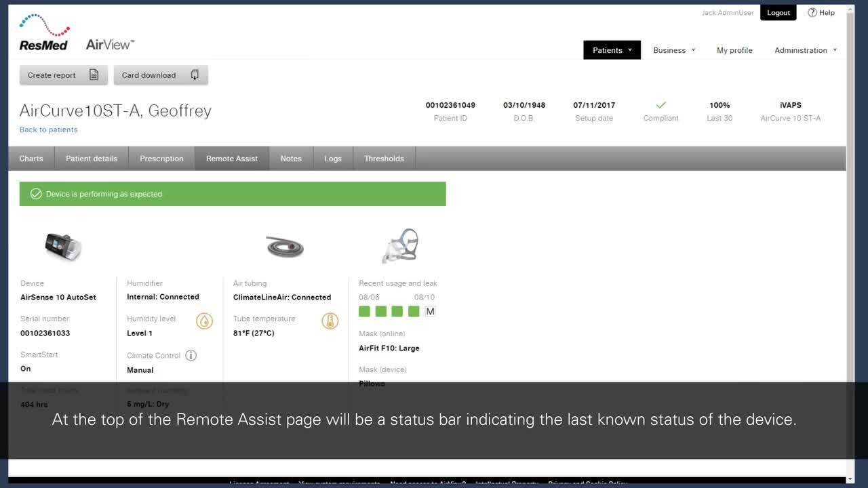Click the M usage day box
Viewport: 868px width, 488px height.
pyautogui.click(x=430, y=311)
